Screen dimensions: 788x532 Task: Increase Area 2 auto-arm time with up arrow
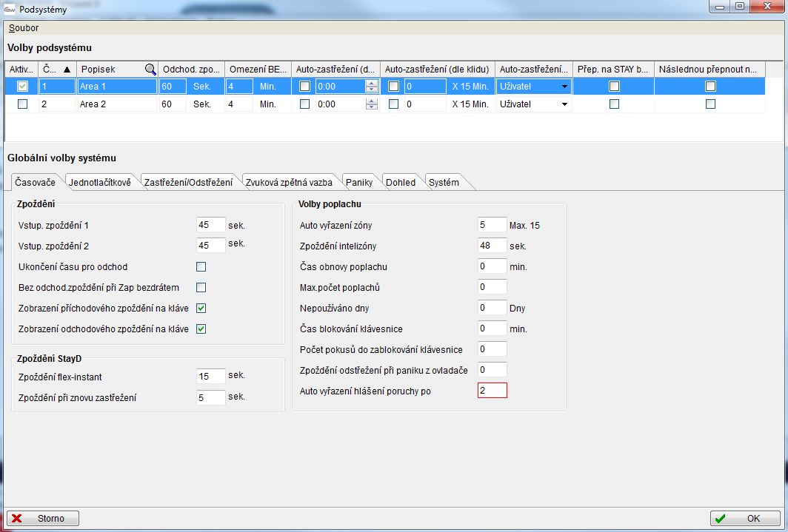[x=372, y=101]
